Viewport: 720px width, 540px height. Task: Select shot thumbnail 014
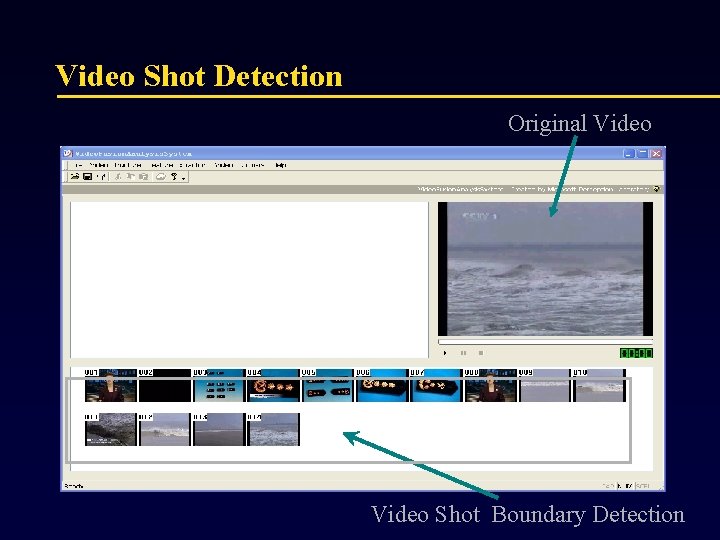pos(273,429)
